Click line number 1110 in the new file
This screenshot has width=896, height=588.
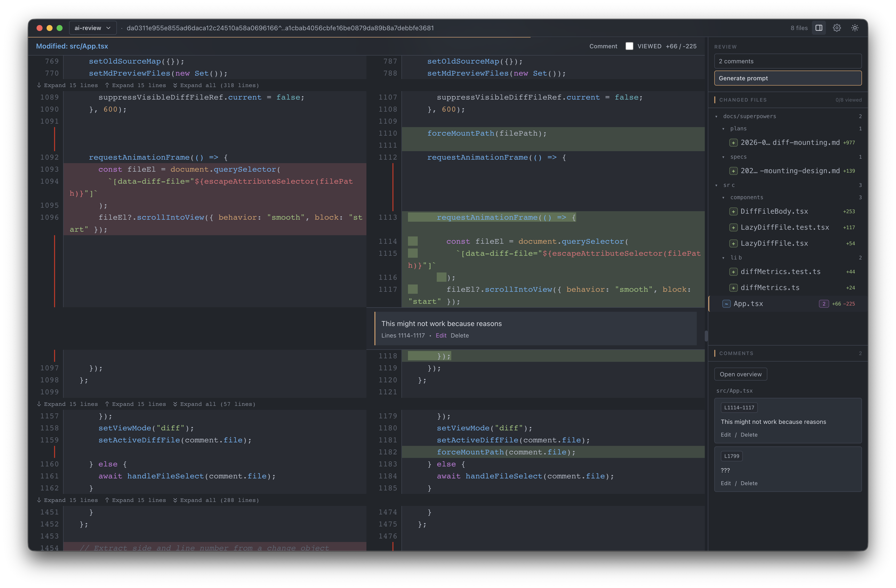(x=388, y=133)
